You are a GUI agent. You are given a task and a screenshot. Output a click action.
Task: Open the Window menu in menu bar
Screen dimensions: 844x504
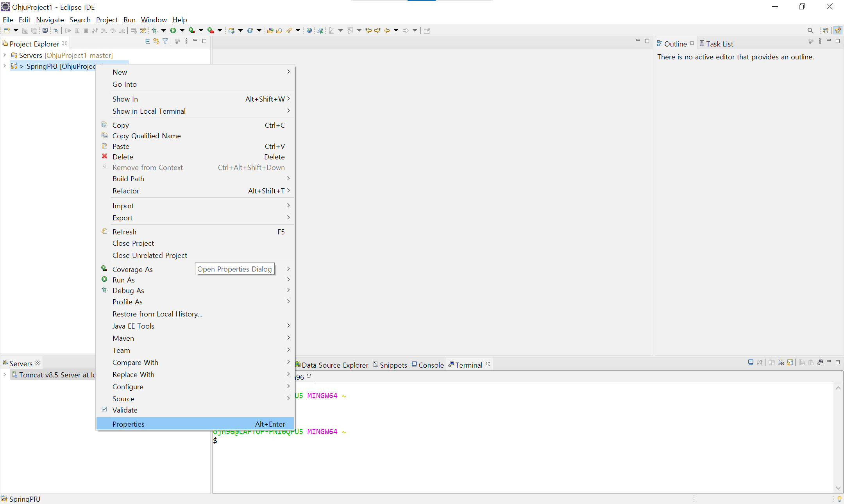pos(154,20)
